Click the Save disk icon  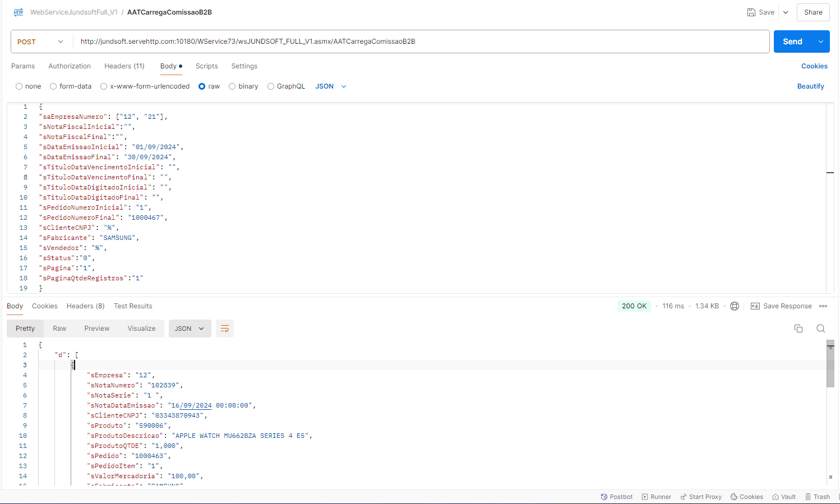(x=751, y=12)
